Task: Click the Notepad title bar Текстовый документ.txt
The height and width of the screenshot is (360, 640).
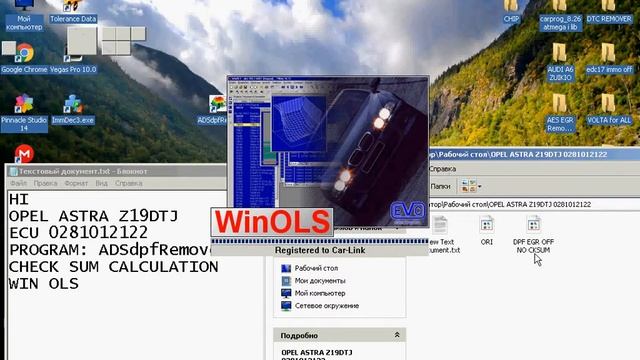Action: tap(116, 171)
